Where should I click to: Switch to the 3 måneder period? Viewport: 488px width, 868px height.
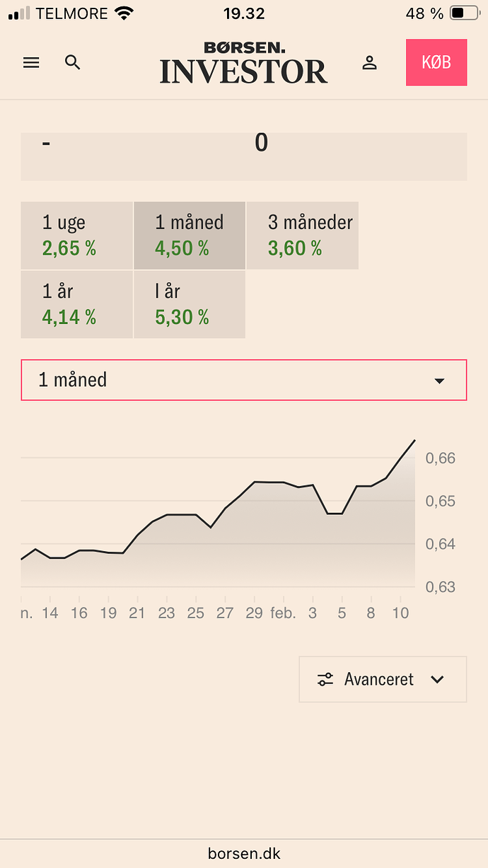pyautogui.click(x=303, y=236)
